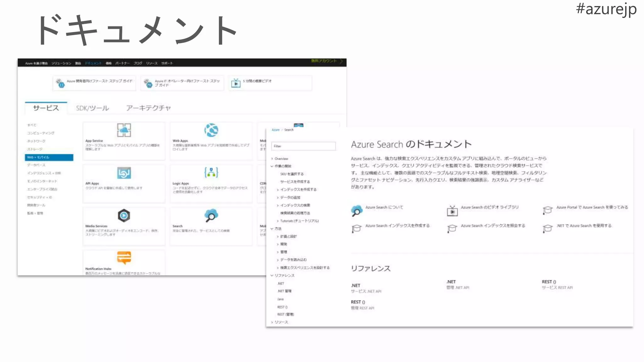Select Web + モバイル sidebar category
Screen dimensions: 644x362
(49, 157)
